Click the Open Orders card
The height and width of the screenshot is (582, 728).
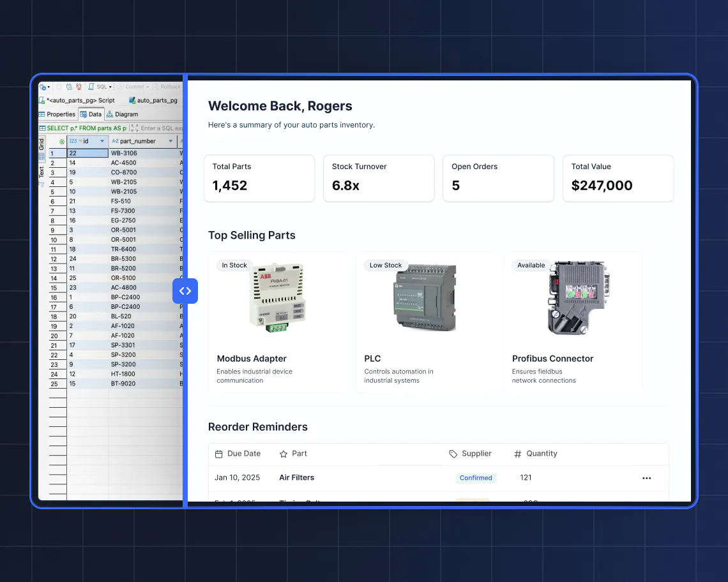click(498, 178)
